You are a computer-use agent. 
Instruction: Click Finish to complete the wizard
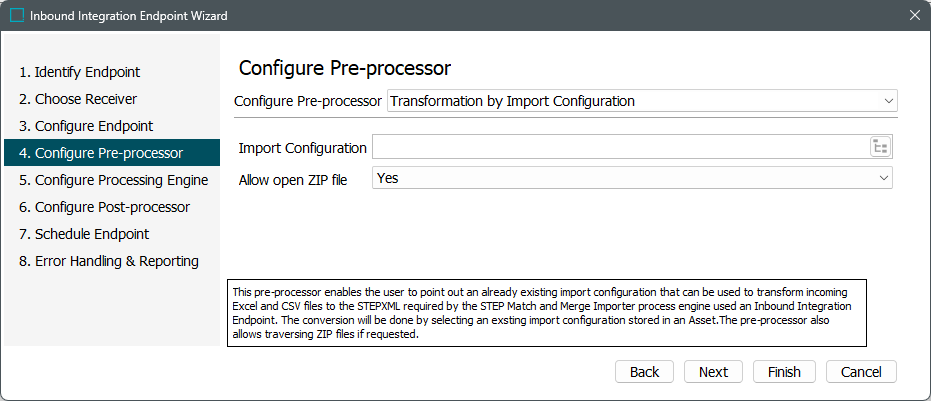(x=784, y=372)
